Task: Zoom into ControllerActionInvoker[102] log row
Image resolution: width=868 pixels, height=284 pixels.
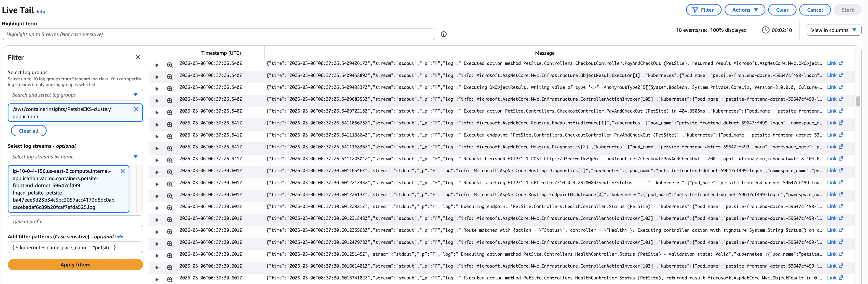Action: (169, 220)
